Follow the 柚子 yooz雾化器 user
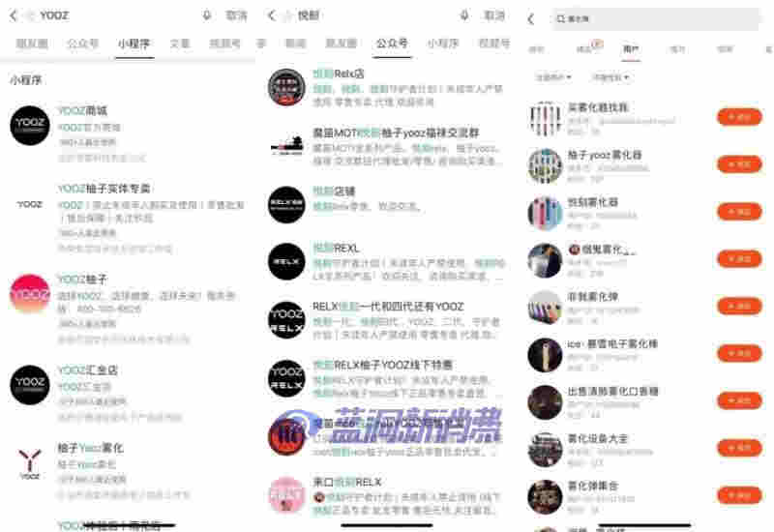Viewport: 774px width, 532px height. 739,164
